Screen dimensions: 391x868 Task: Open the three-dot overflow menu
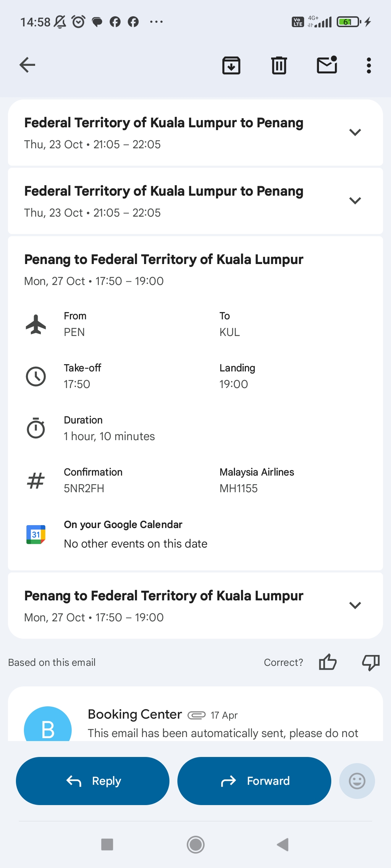click(x=369, y=65)
